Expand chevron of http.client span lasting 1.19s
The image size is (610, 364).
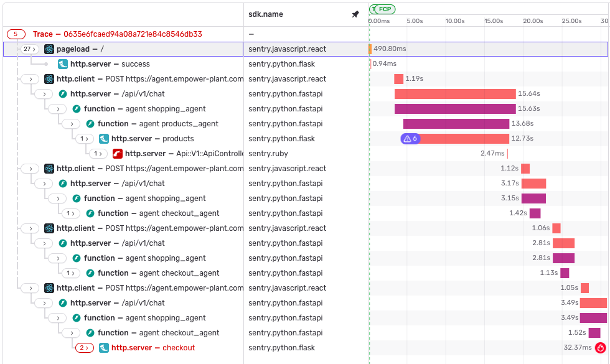30,79
